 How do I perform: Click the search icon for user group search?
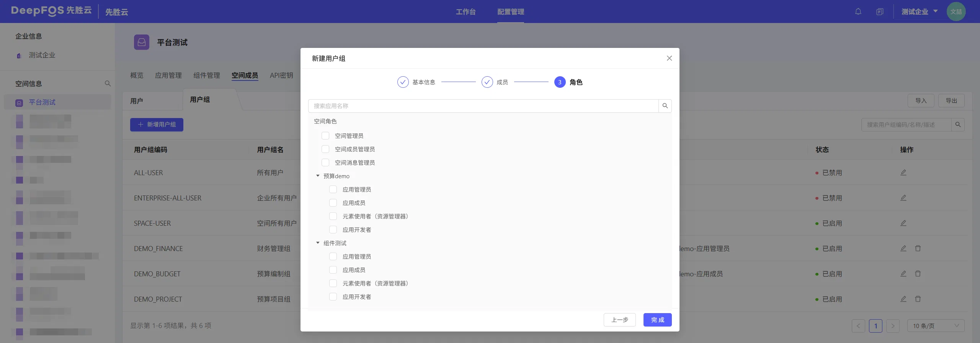click(958, 125)
